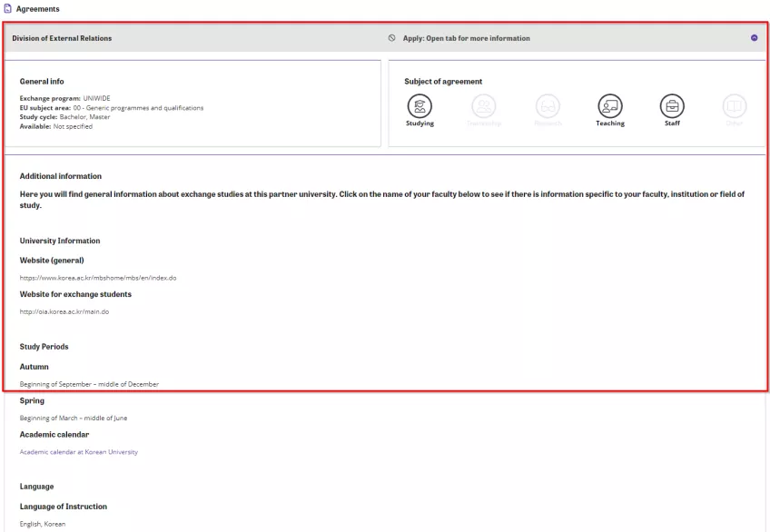The height and width of the screenshot is (532, 770).
Task: Open the Korea University general website URL
Action: [x=98, y=278]
